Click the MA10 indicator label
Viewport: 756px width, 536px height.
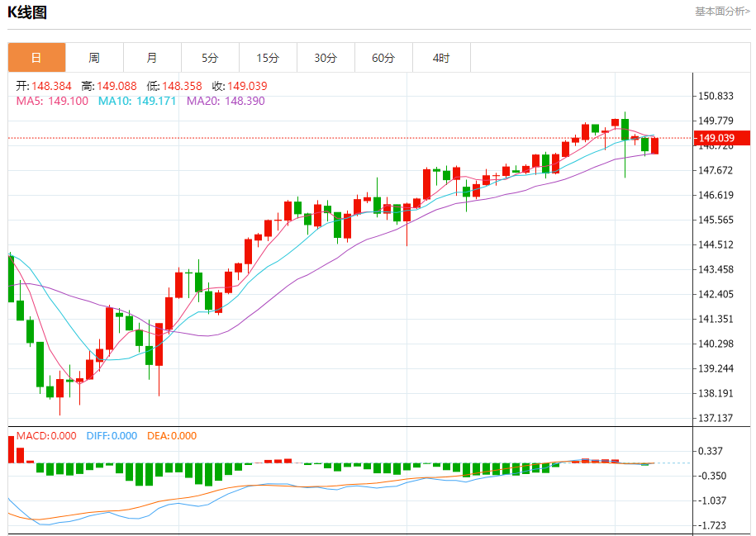(136, 101)
